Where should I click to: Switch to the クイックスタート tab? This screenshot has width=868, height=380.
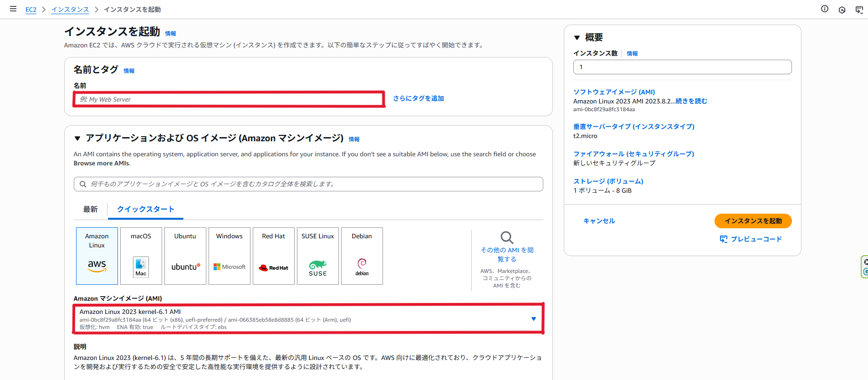146,209
